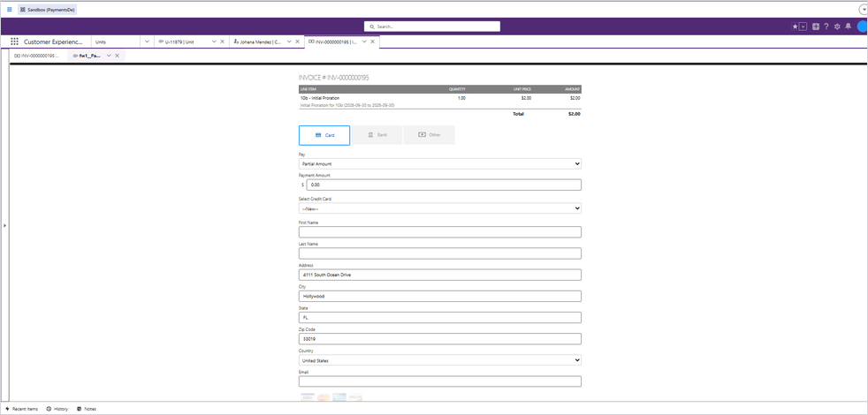868x415 pixels.
Task: Open the Country dropdown showing United States
Action: (440, 360)
